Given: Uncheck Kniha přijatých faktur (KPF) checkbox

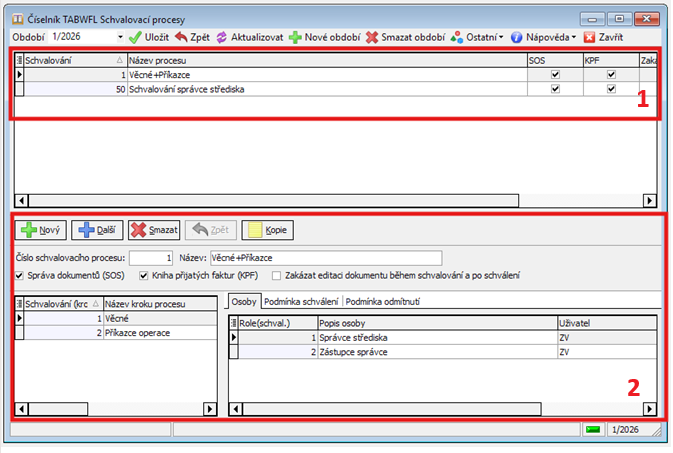Looking at the screenshot, I should [144, 275].
